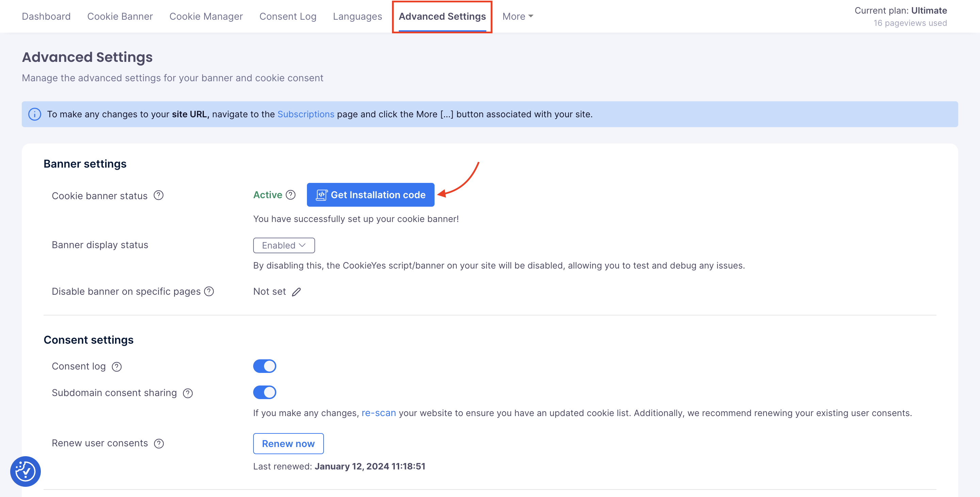Expand the More menu

coord(518,16)
